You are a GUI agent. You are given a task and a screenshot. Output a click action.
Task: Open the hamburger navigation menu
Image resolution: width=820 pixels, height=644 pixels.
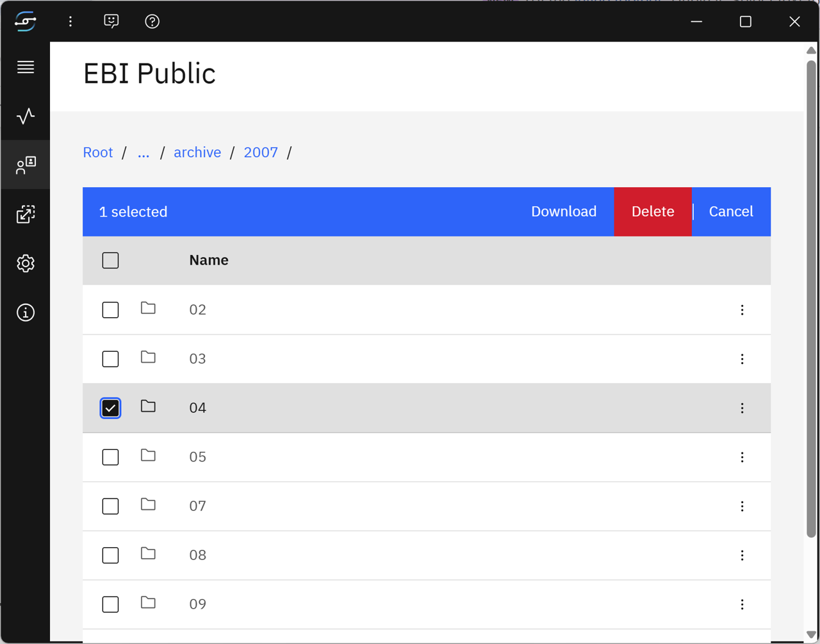pyautogui.click(x=26, y=67)
